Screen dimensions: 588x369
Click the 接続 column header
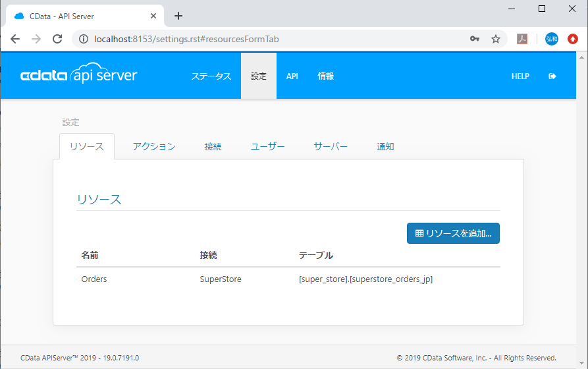208,255
